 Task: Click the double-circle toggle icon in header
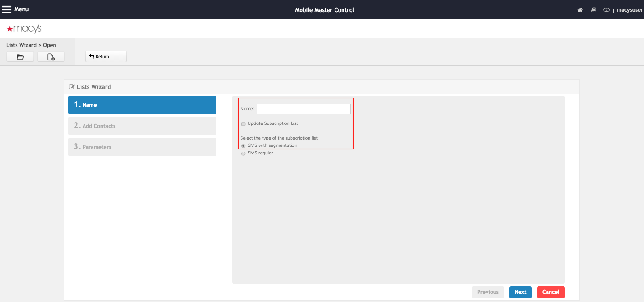(x=606, y=10)
